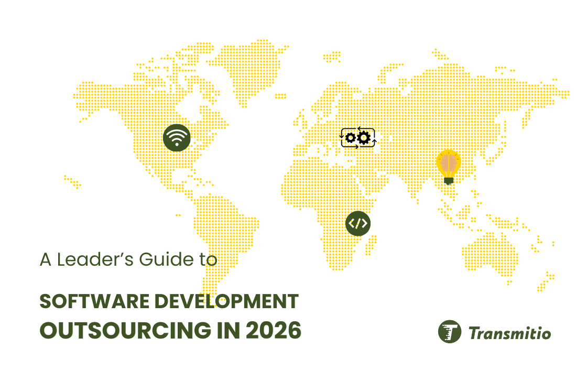Open the code brackets icon over Africa

point(357,222)
